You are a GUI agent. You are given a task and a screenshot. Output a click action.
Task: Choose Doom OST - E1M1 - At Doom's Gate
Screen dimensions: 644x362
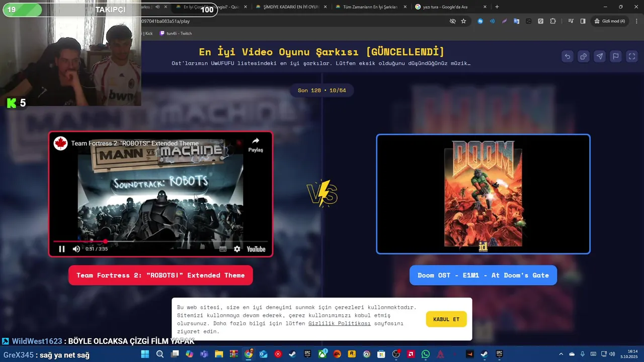483,275
